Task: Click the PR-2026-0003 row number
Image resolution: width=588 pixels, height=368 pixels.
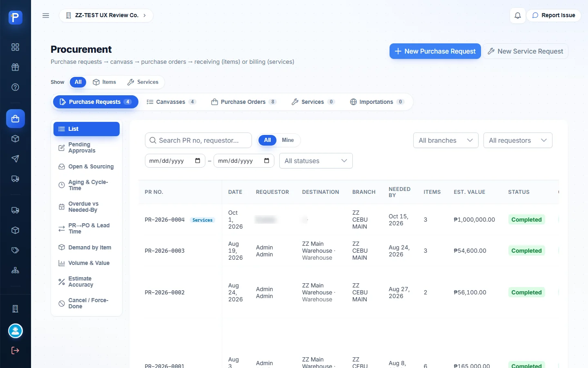Action: coord(165,251)
